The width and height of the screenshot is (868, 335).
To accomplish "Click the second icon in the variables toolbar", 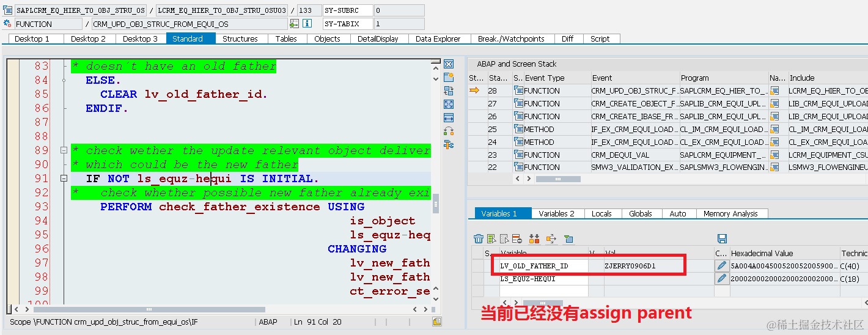I will pos(492,238).
